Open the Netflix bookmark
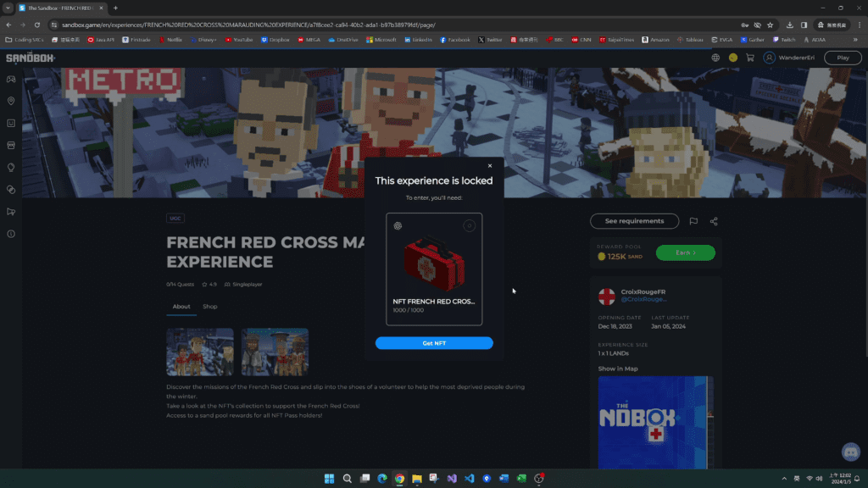The height and width of the screenshot is (488, 868). tap(170, 40)
